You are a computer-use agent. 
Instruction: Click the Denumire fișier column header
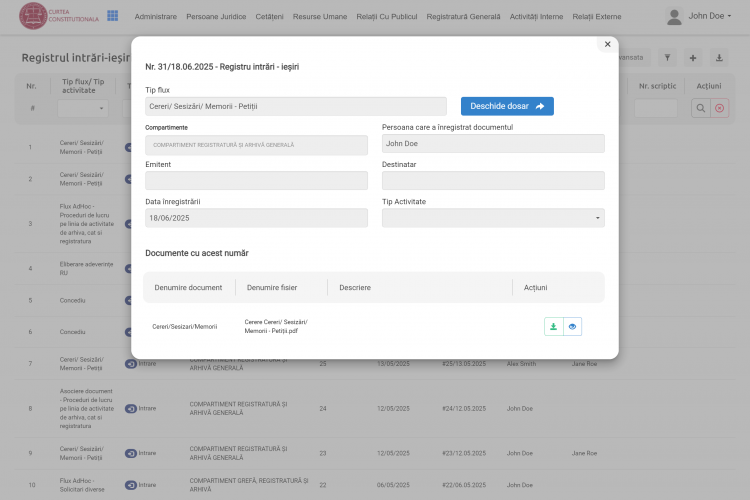[272, 288]
